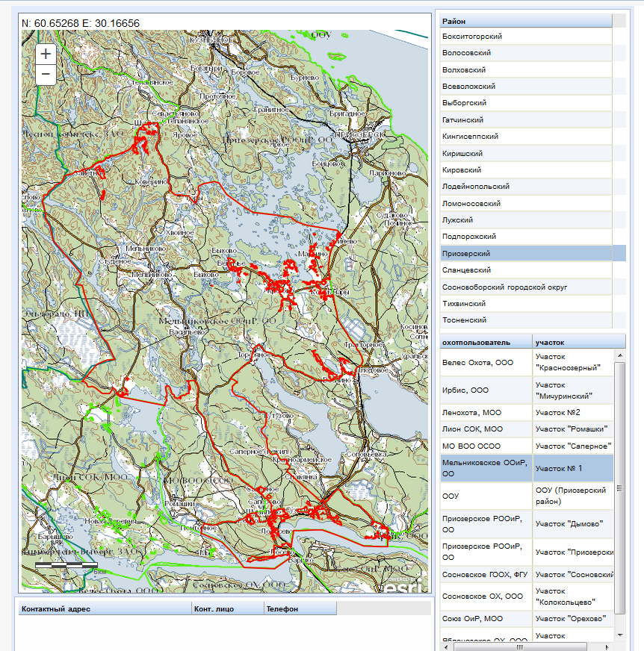644x651 pixels.
Task: Select Волосовский district
Action: point(526,53)
